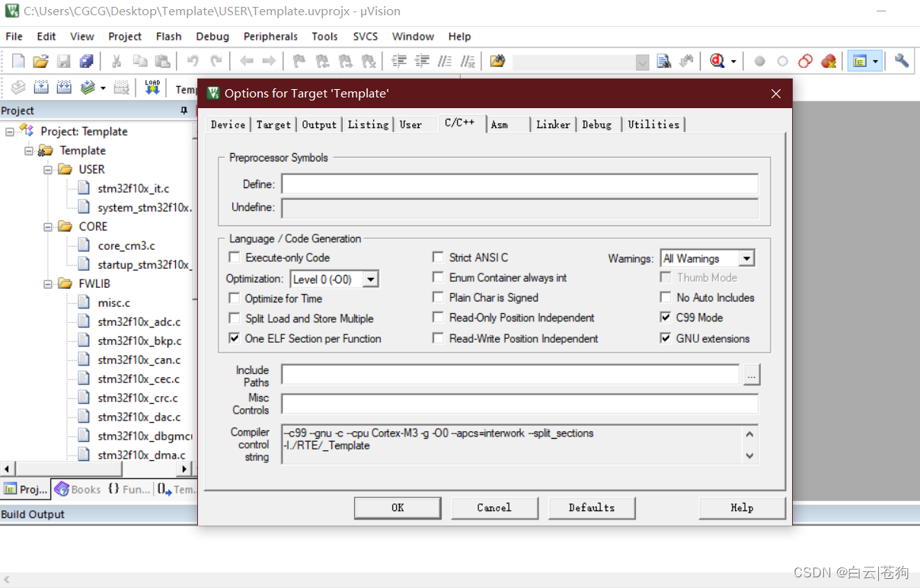The width and height of the screenshot is (920, 588).
Task: Click the Copy icon in the toolbar
Action: [x=140, y=61]
